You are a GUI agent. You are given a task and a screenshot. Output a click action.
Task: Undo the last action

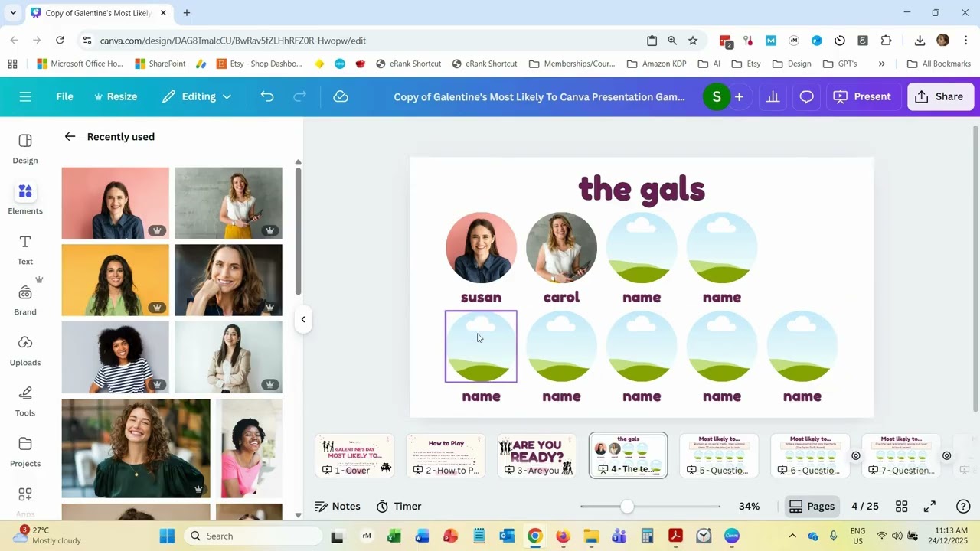tap(266, 96)
